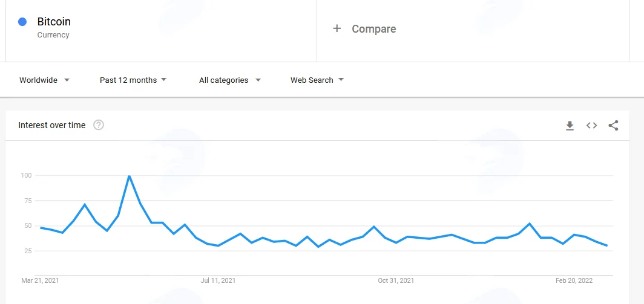
Task: Open the help icon beside Interest over time
Action: (x=99, y=125)
